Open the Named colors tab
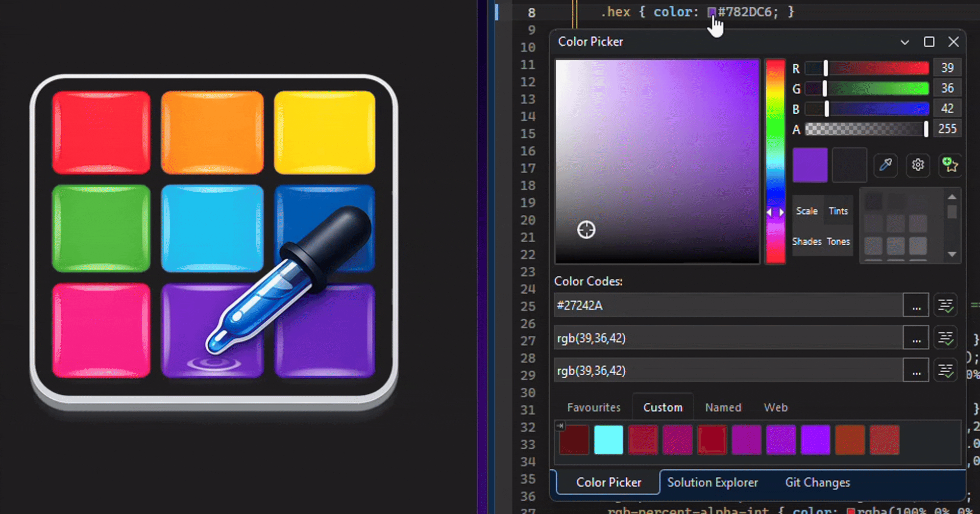 (x=723, y=408)
